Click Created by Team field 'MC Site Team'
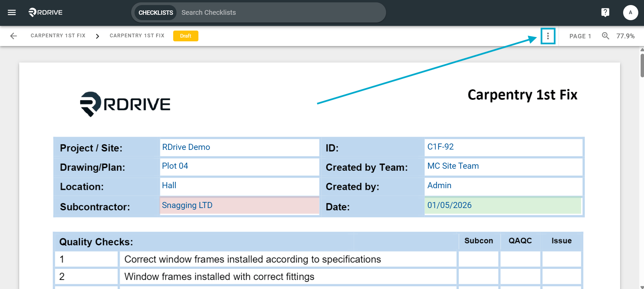 [x=503, y=167]
